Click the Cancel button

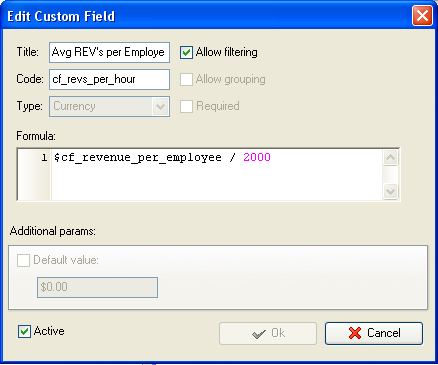click(x=374, y=333)
